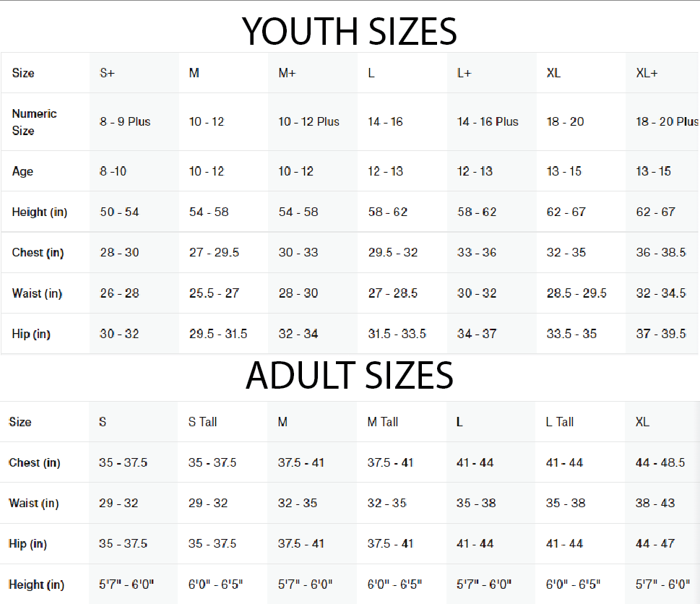Click the M+ youth size header
This screenshot has width=700, height=604.
[288, 73]
